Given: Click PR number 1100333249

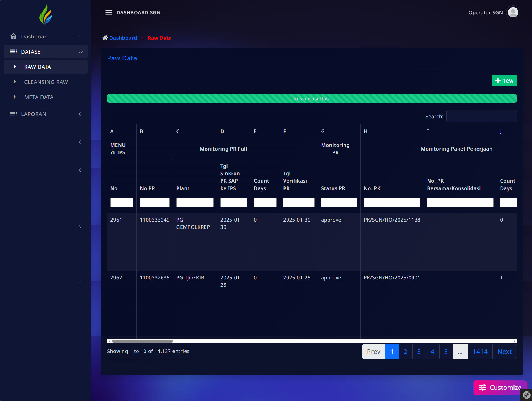Looking at the screenshot, I should [x=155, y=220].
